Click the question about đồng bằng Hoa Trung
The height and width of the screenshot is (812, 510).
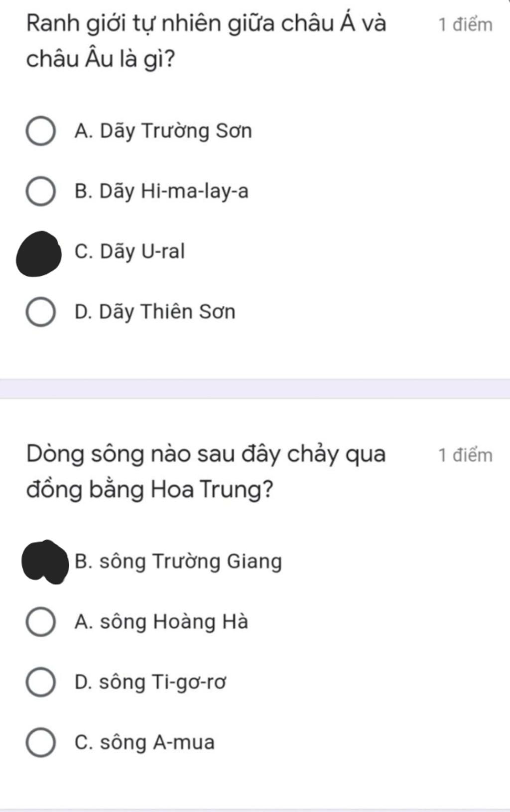(x=206, y=471)
